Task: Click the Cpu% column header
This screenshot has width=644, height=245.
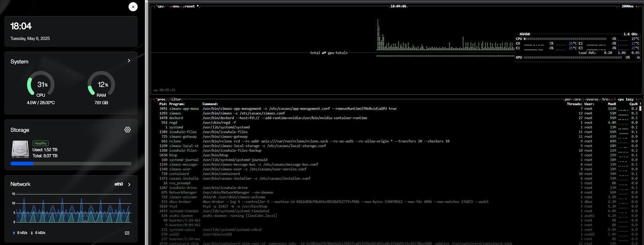Action: click(x=633, y=104)
